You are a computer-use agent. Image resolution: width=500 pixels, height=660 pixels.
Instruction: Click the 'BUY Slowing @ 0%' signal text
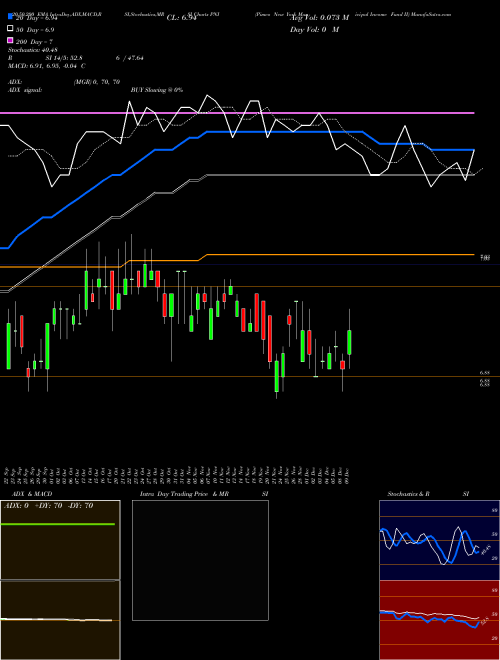coord(157,90)
